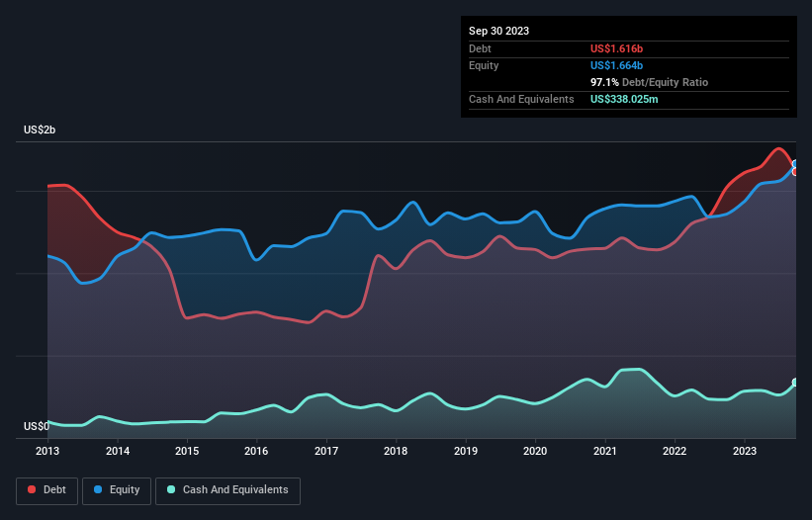Click the Sep 30 2023 tooltip date
The width and height of the screenshot is (812, 520).
(x=498, y=31)
